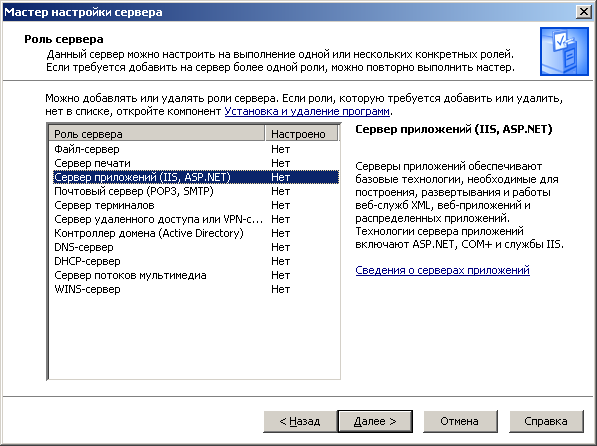Open Установка и удаление программ link
The image size is (597, 446).
pyautogui.click(x=307, y=111)
